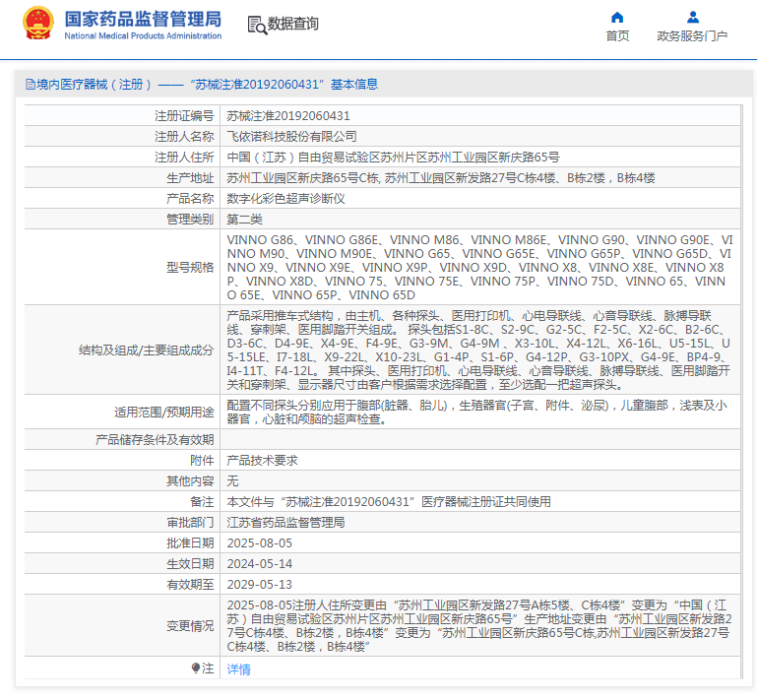Click the 政务服务门户 person icon
The height and width of the screenshot is (700, 757).
click(x=692, y=17)
